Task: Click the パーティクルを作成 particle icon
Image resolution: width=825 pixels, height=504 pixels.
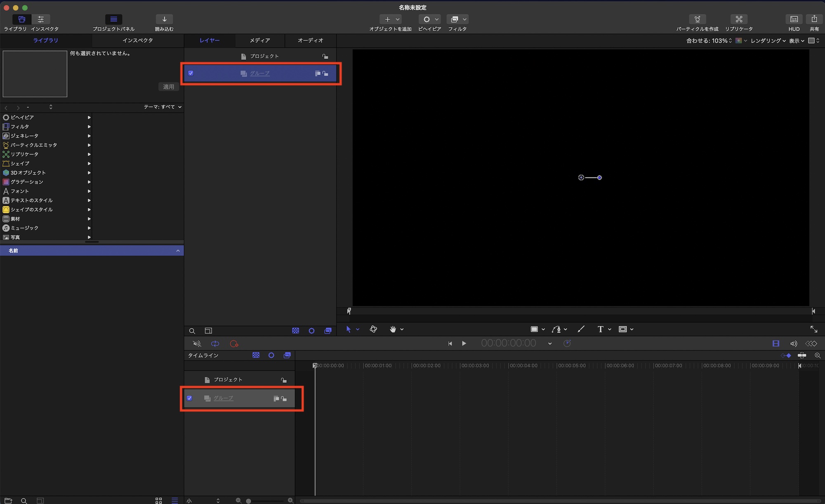Action: tap(697, 19)
